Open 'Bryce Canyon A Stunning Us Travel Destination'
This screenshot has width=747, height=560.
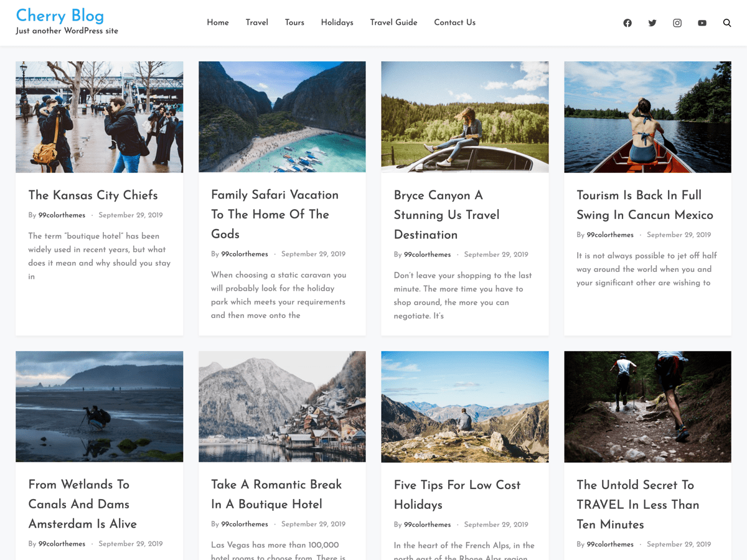pos(446,215)
